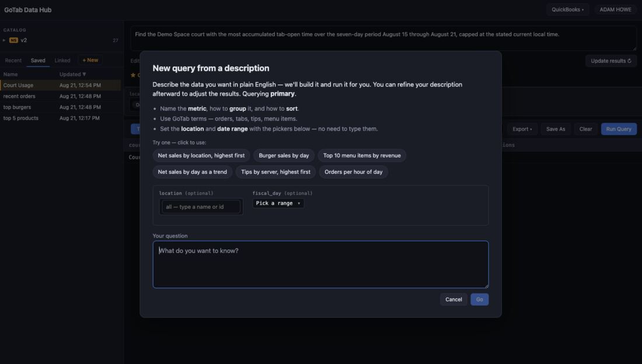Click the Update results refresh button
642x364 pixels.
[611, 61]
